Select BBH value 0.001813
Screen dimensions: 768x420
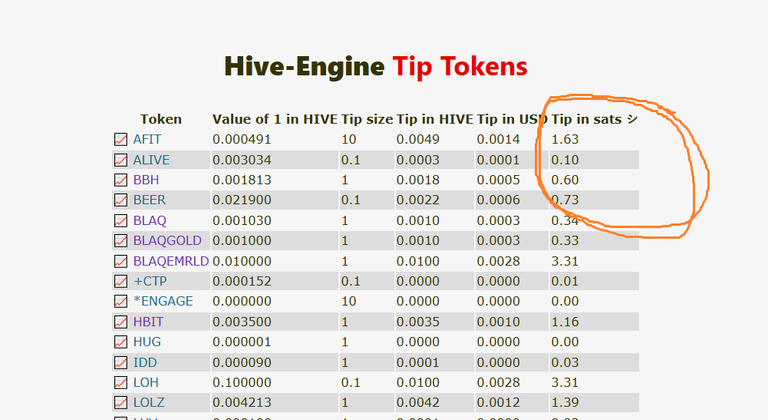coord(241,180)
